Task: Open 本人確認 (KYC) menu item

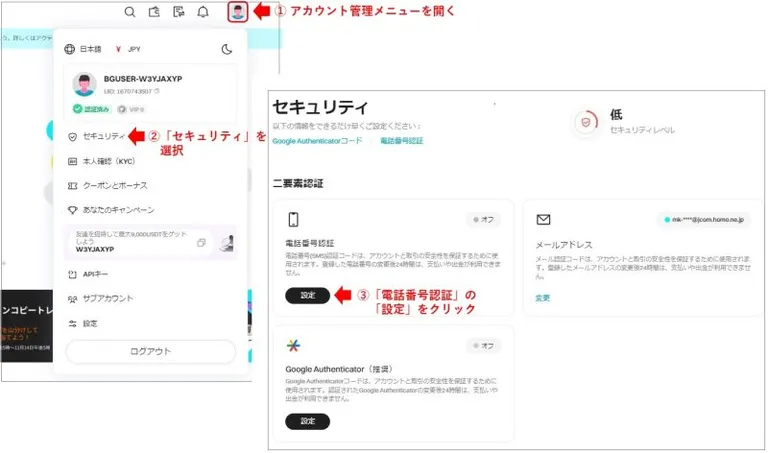Action: pos(109,161)
